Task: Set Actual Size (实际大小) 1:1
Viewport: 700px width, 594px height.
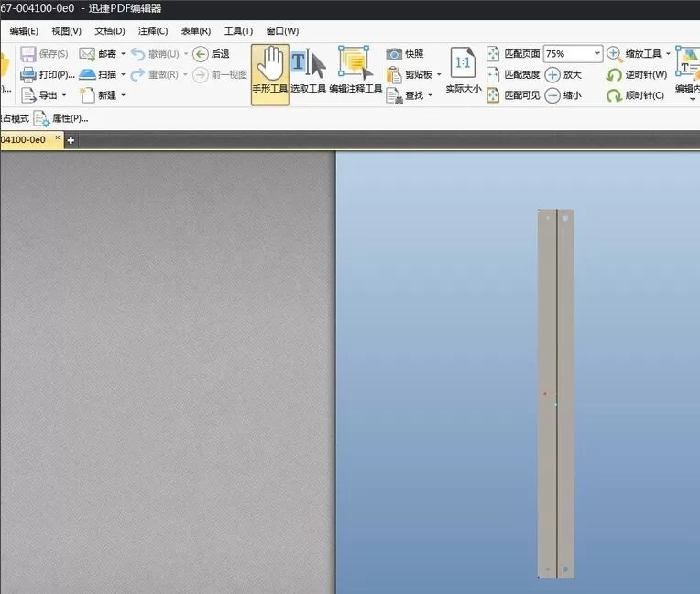Action: (x=464, y=71)
